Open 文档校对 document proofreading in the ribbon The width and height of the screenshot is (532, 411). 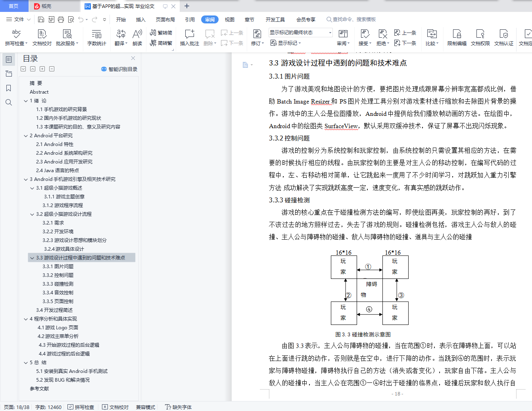coord(42,37)
